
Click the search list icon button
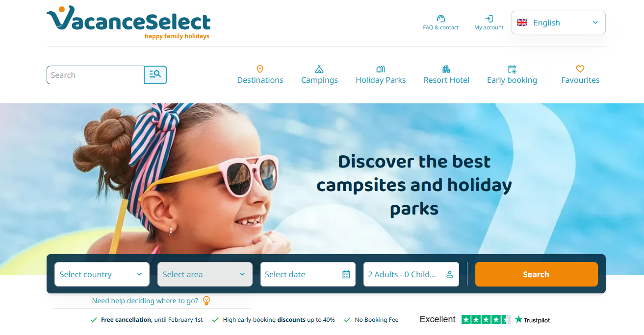pyautogui.click(x=155, y=75)
